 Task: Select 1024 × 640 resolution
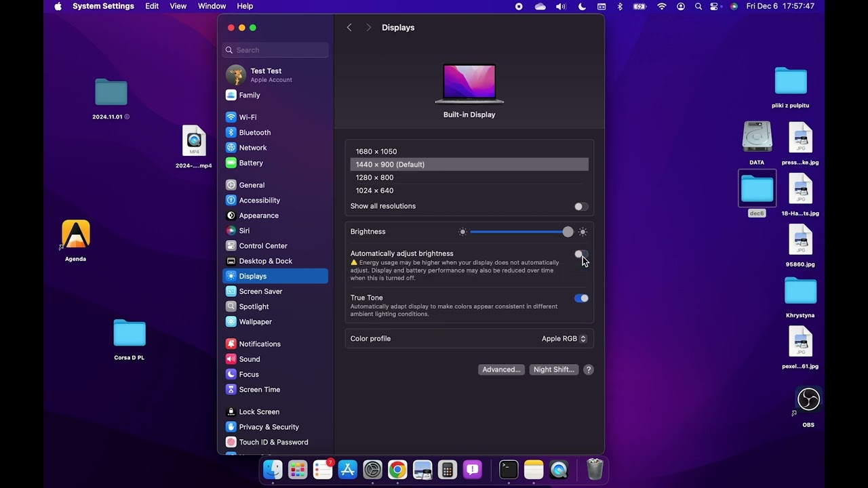(x=469, y=190)
